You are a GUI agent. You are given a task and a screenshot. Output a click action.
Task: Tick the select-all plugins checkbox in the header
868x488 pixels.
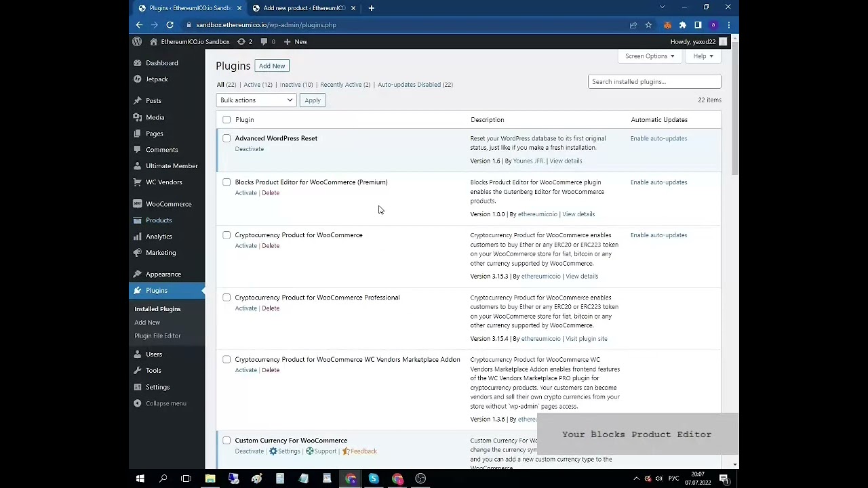[x=226, y=120]
